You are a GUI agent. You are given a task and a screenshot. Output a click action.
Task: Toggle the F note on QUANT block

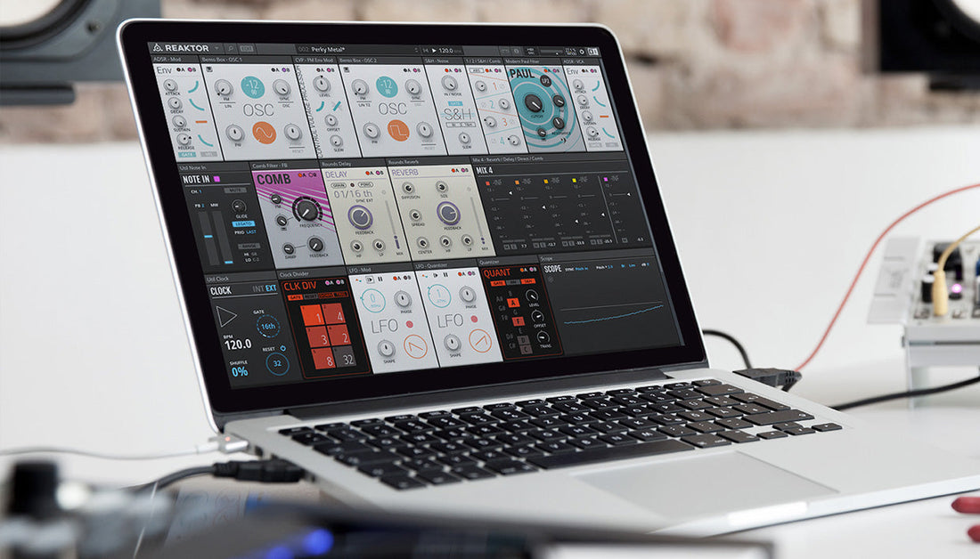click(519, 321)
